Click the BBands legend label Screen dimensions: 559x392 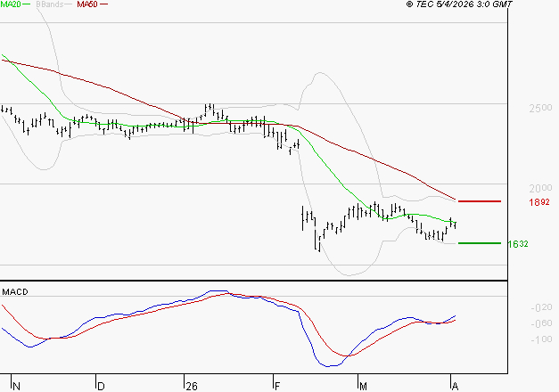pos(50,4)
